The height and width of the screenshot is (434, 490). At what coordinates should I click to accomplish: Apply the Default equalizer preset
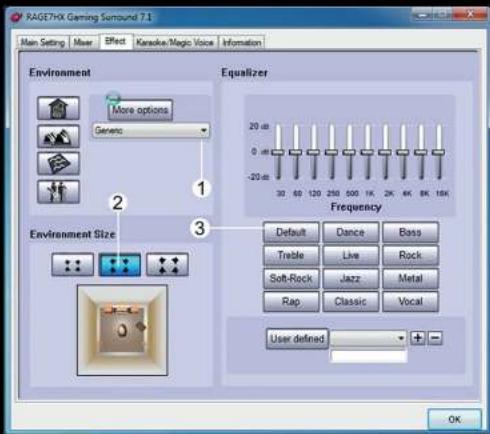[291, 232]
